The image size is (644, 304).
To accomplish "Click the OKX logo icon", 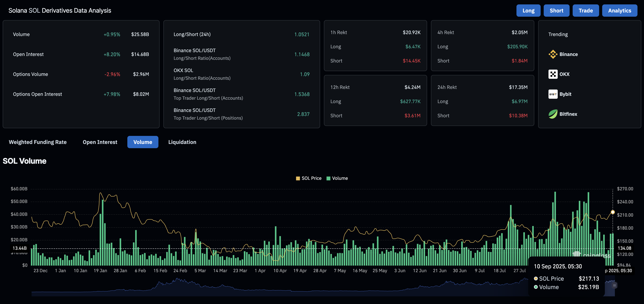I will [553, 74].
